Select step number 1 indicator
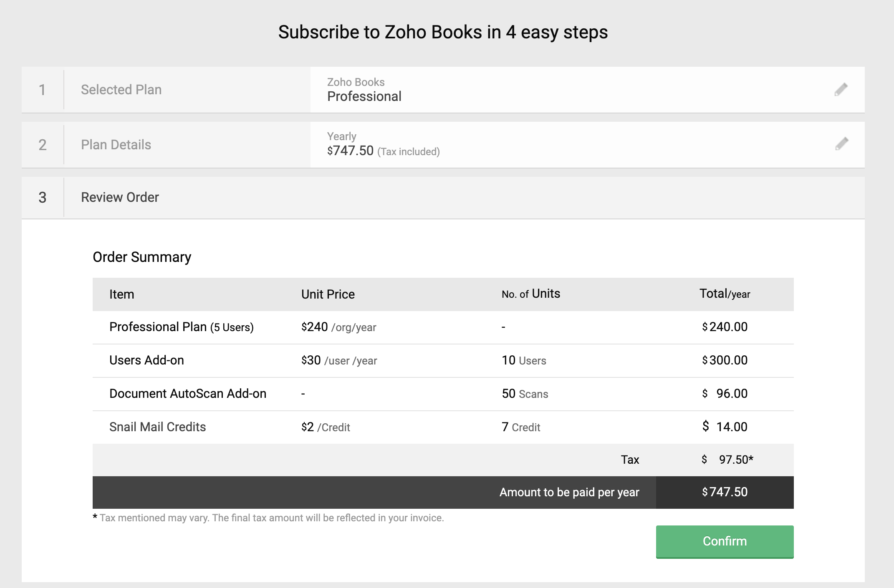The height and width of the screenshot is (588, 894). 42,90
